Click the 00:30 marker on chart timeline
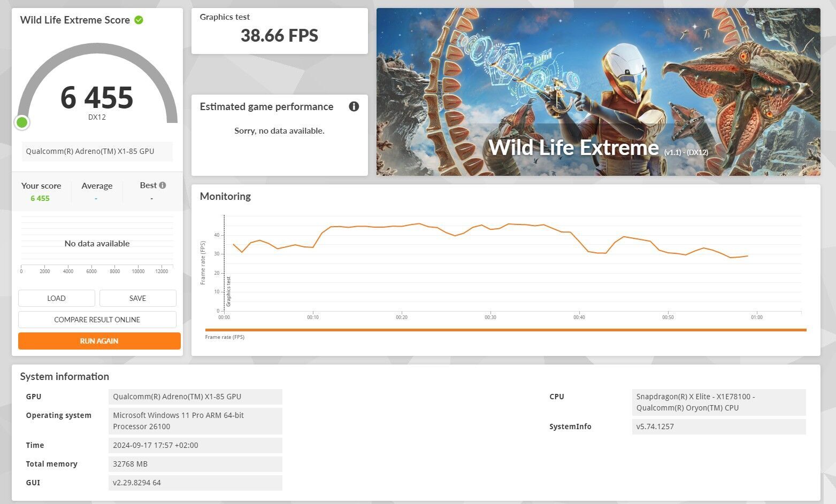 pos(490,317)
